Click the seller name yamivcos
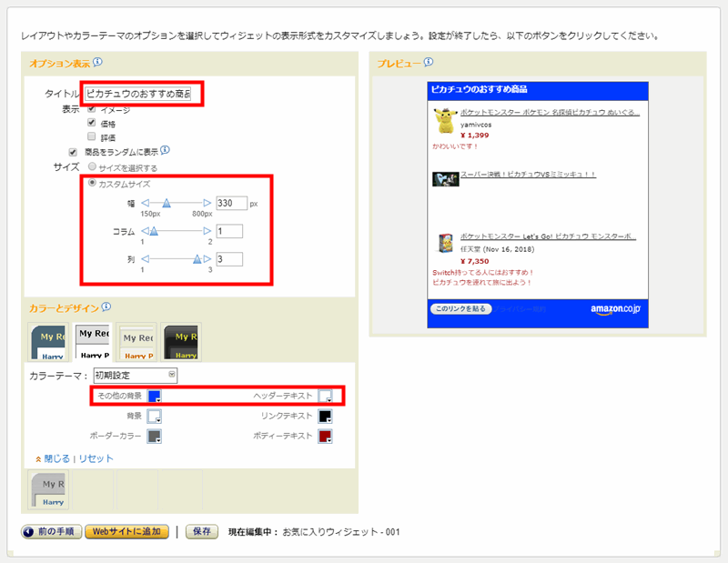Image resolution: width=728 pixels, height=563 pixels. 476,125
